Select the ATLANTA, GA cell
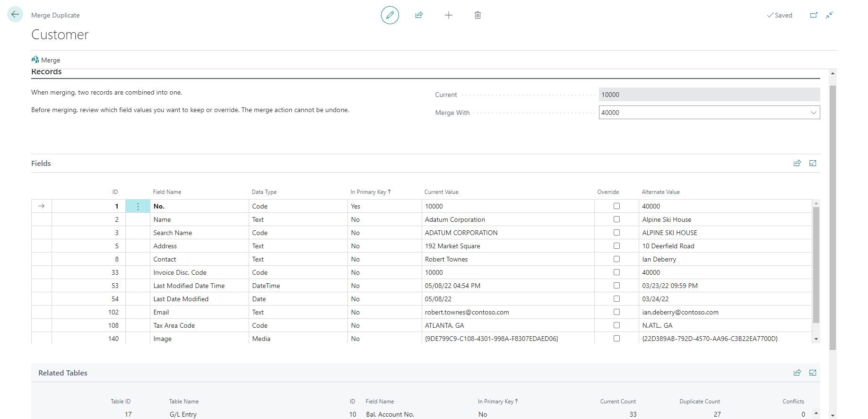 508,325
